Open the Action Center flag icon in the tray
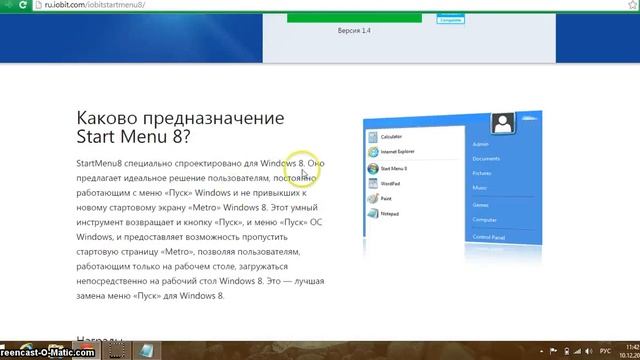 tap(553, 351)
